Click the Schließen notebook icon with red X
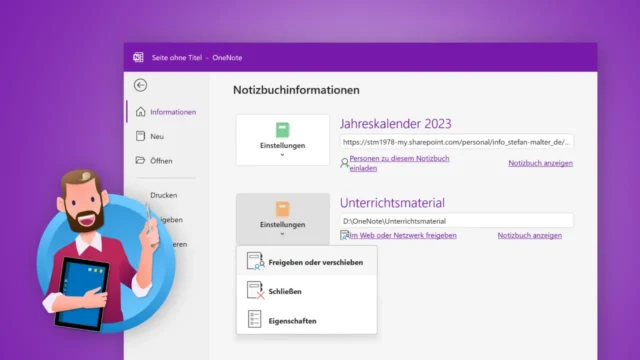The width and height of the screenshot is (640, 360). point(256,291)
